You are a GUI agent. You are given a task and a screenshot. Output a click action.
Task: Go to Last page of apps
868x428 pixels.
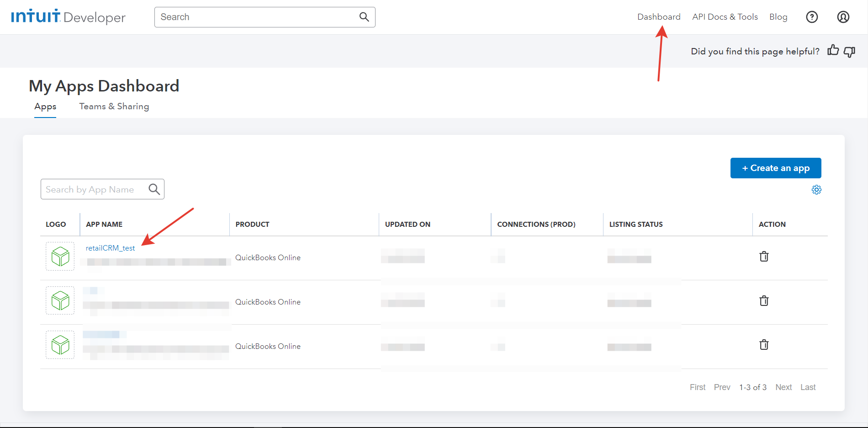pyautogui.click(x=808, y=387)
